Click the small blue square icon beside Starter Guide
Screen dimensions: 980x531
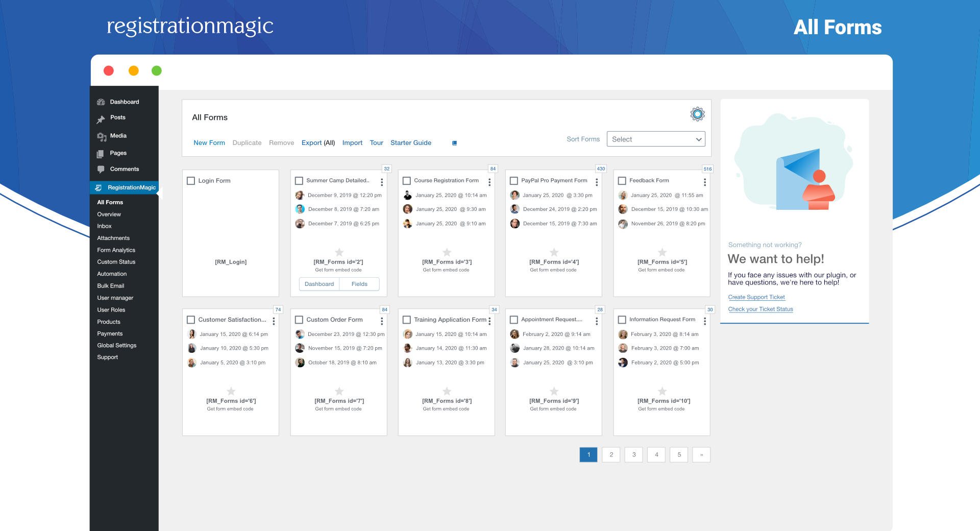[x=454, y=143]
